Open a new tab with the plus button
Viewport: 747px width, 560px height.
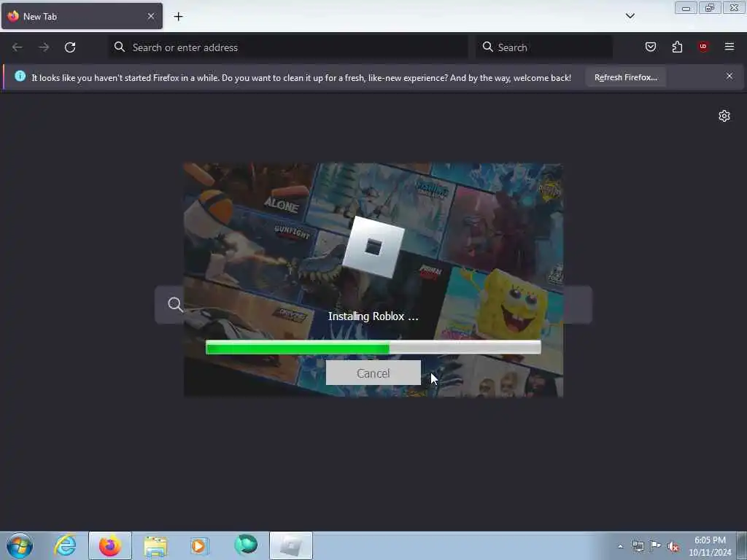[x=178, y=17]
